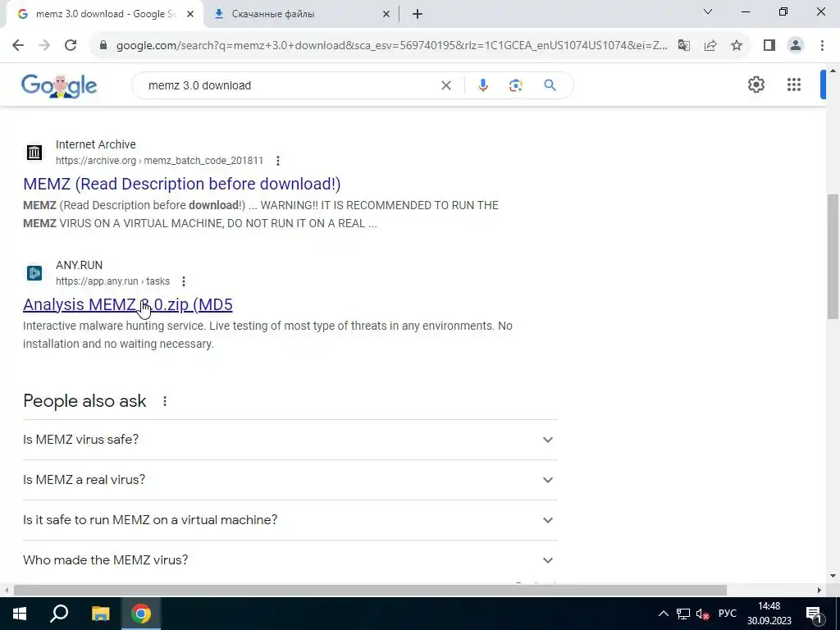The image size is (840, 630).
Task: Switch the РУС input language
Action: click(727, 614)
